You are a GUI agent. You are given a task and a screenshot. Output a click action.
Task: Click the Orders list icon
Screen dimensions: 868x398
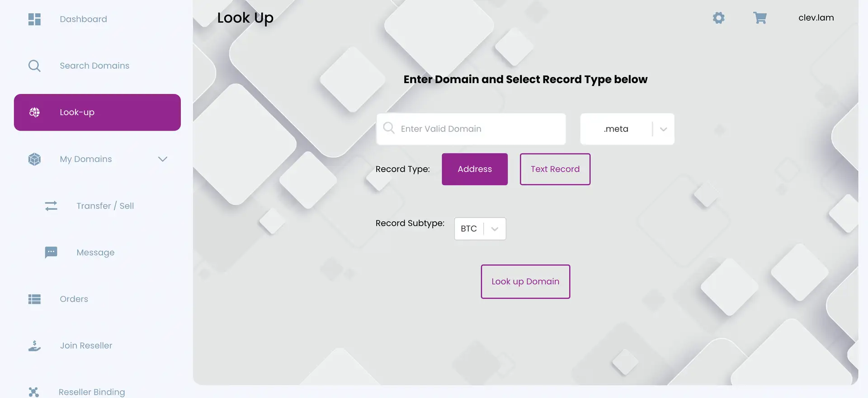coord(34,299)
